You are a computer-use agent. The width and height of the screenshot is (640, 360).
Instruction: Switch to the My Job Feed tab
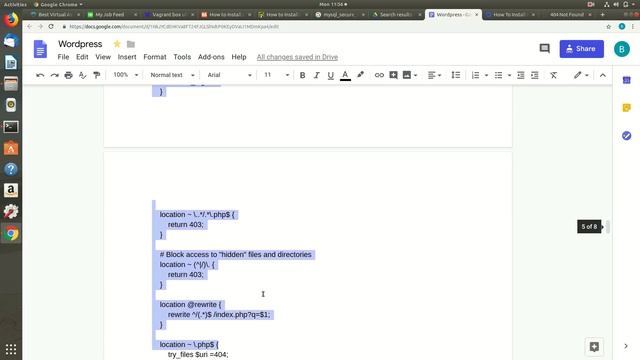pos(109,15)
